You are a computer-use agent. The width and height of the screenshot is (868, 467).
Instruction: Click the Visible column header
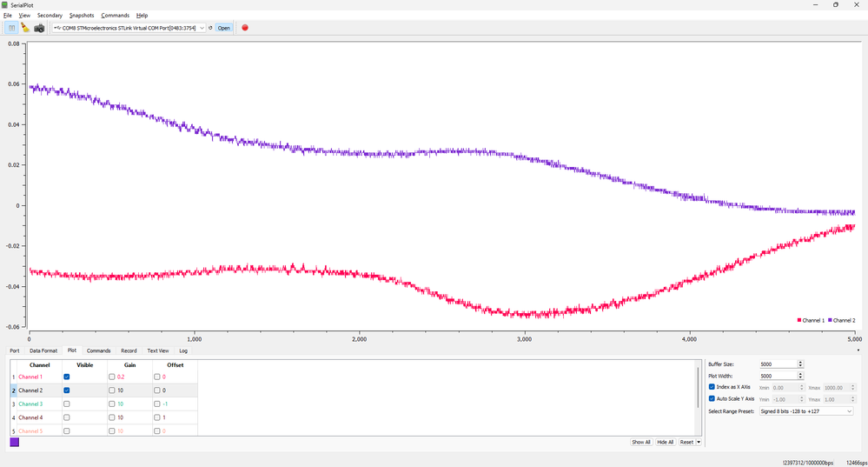click(84, 365)
